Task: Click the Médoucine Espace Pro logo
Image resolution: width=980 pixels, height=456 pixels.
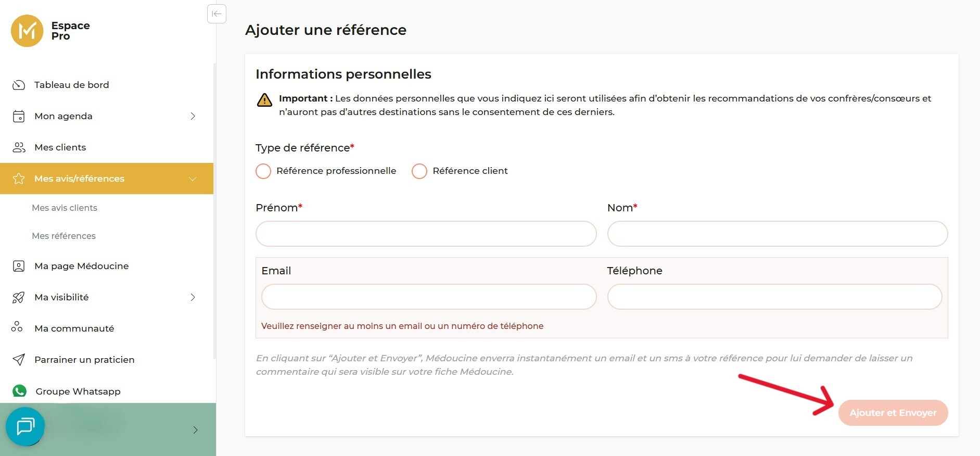Action: click(x=27, y=31)
